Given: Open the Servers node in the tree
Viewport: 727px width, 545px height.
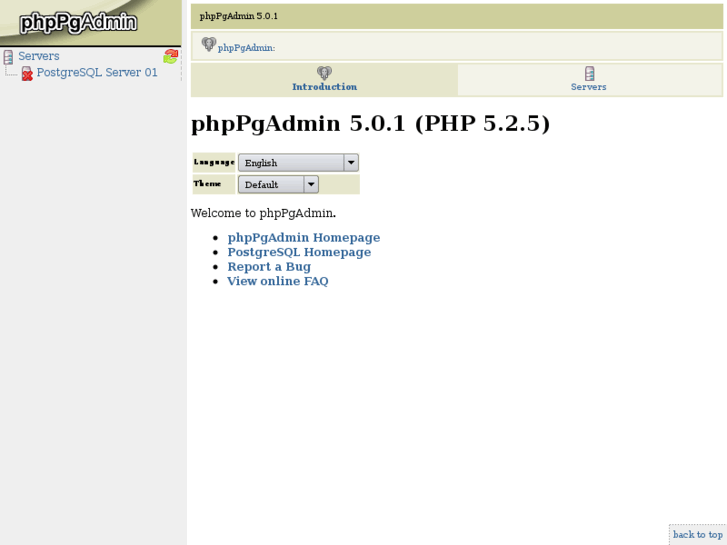Looking at the screenshot, I should (39, 56).
